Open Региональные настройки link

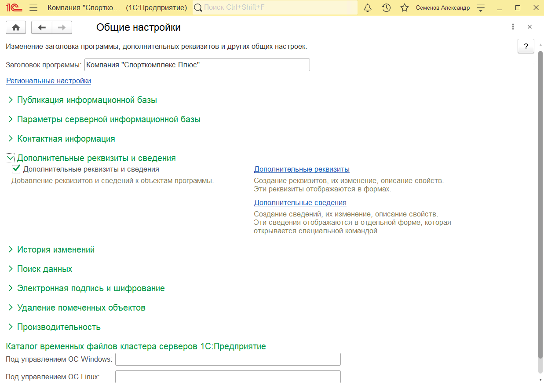48,81
